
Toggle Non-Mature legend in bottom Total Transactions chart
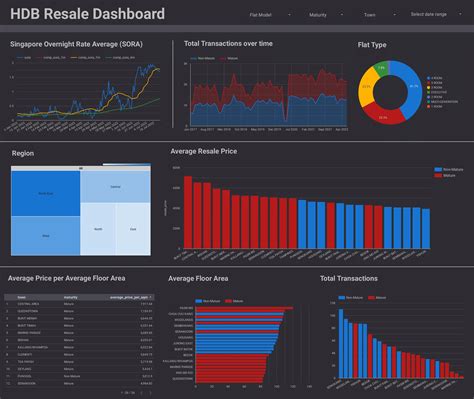(x=351, y=298)
